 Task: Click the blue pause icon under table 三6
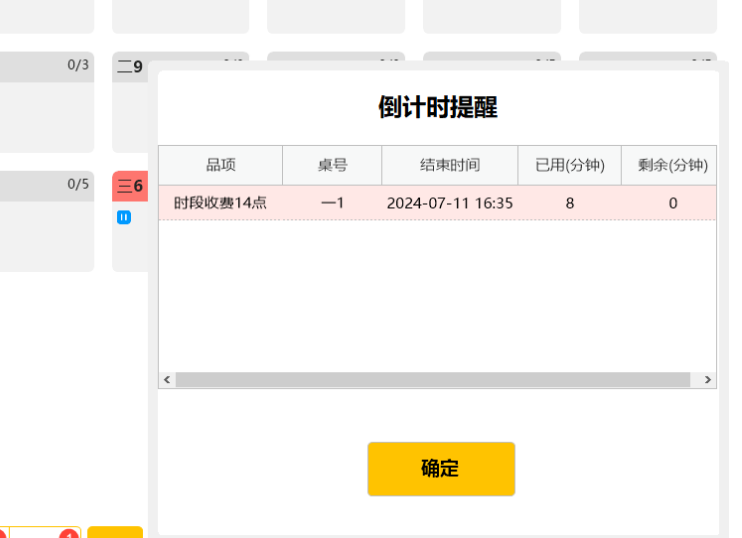pyautogui.click(x=124, y=217)
